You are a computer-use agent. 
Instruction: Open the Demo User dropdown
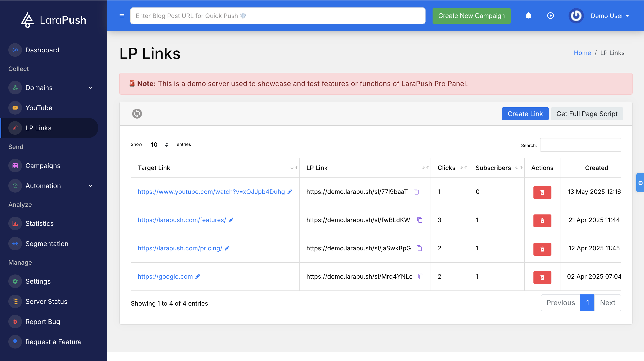click(610, 16)
